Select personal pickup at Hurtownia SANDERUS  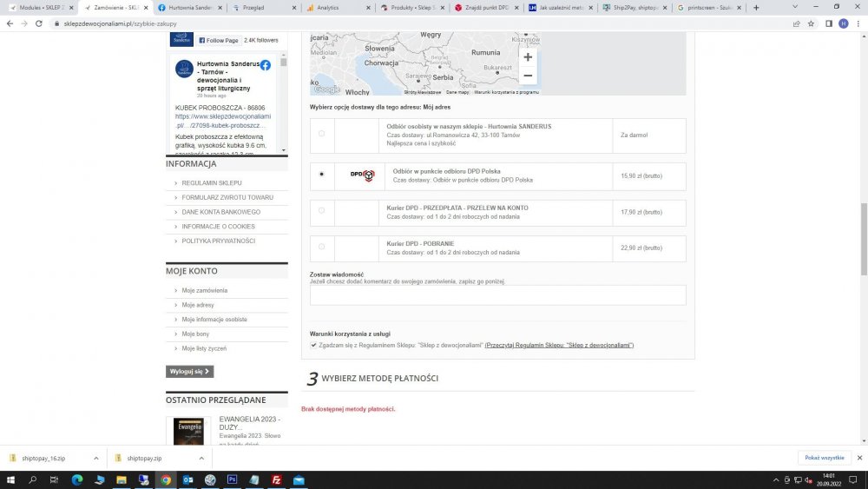point(322,134)
